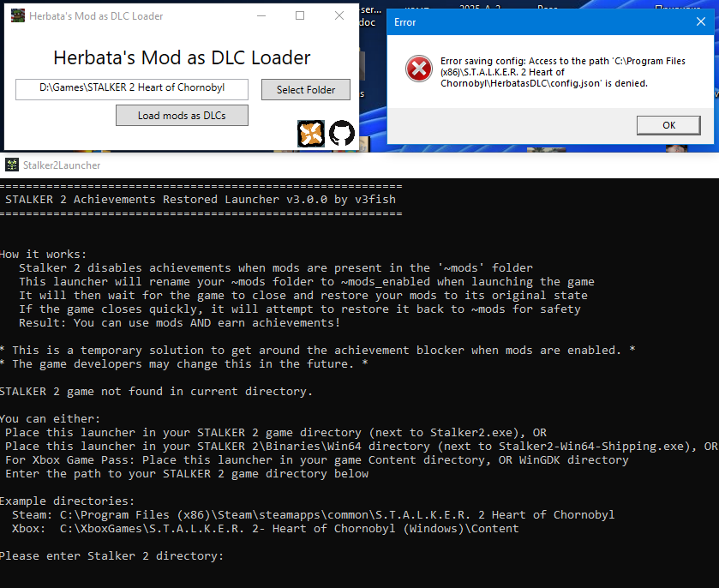Click the launcher v3.0.0 title line

201,200
